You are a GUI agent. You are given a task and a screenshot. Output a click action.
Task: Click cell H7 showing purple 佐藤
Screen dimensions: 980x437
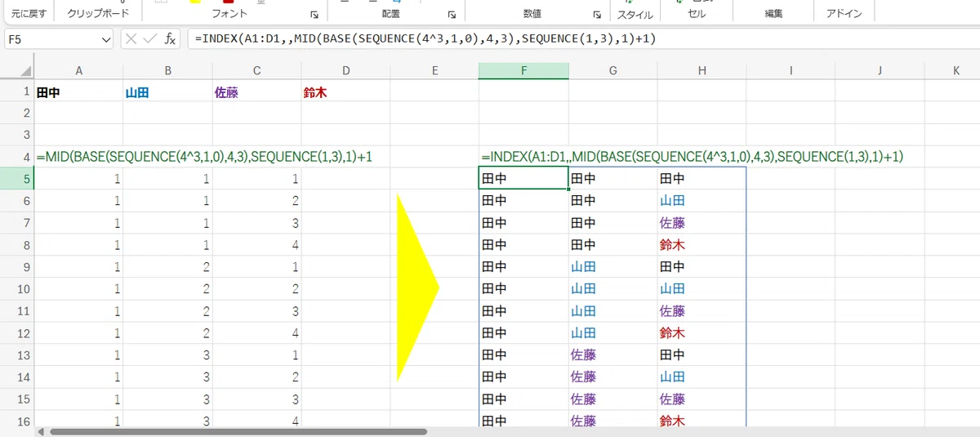[702, 222]
